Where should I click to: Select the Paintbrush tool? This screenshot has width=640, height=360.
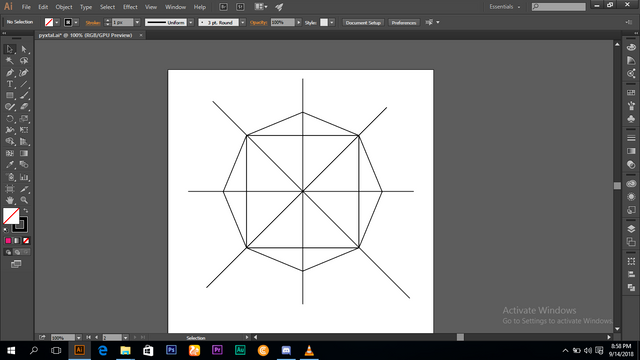pyautogui.click(x=24, y=96)
